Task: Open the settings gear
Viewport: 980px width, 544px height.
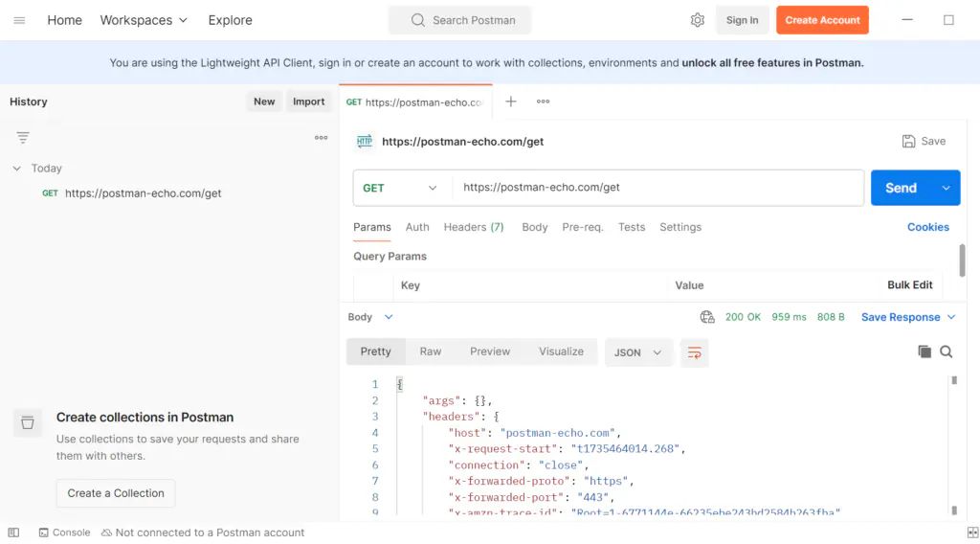Action: point(697,20)
